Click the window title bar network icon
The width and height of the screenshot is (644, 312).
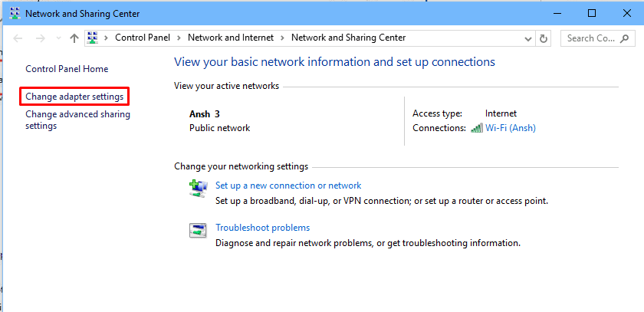pos(15,14)
